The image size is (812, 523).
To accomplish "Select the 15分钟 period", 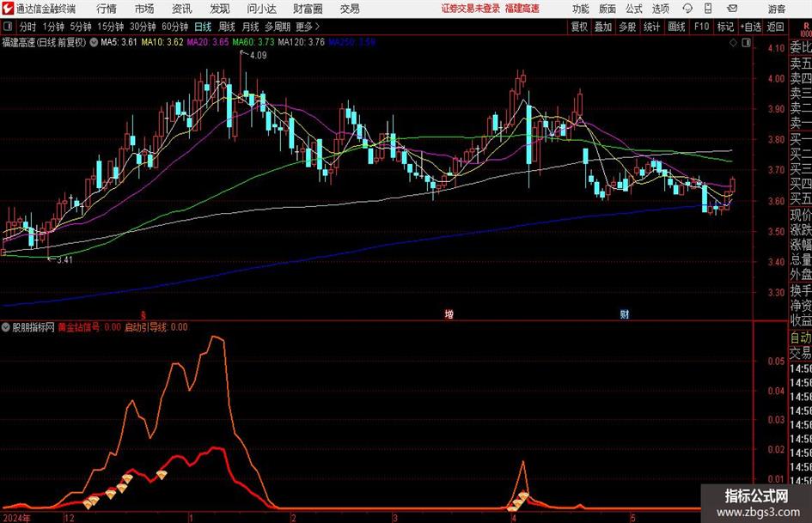I will tap(111, 27).
